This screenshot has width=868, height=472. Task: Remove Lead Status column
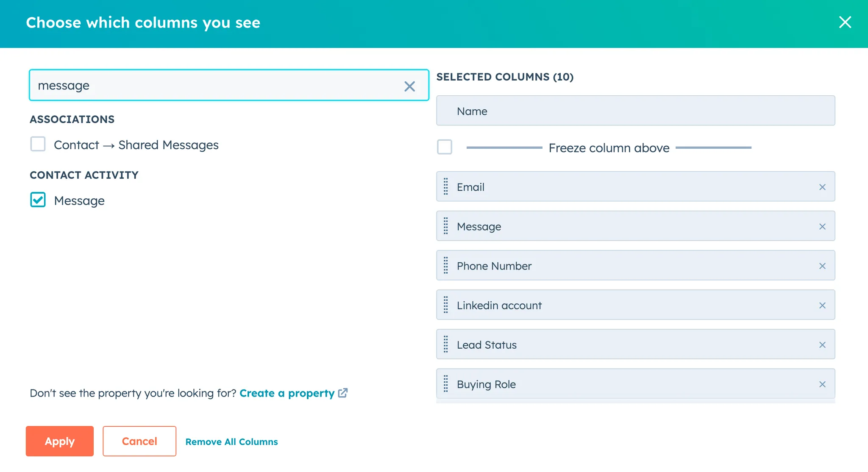(822, 345)
